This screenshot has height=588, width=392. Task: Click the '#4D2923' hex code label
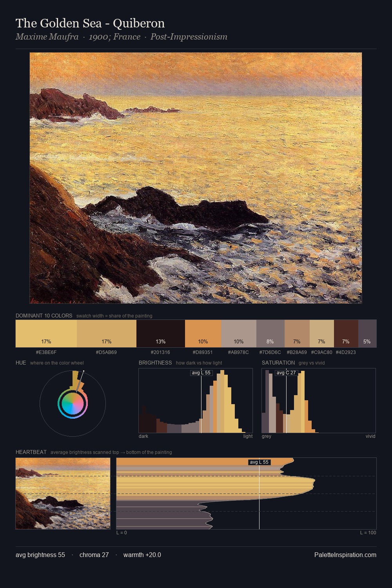click(346, 352)
